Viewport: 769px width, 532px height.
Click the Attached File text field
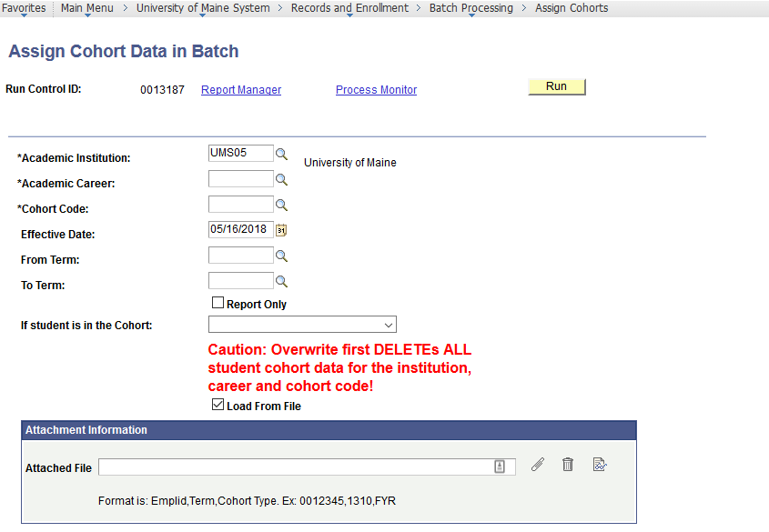pyautogui.click(x=307, y=467)
